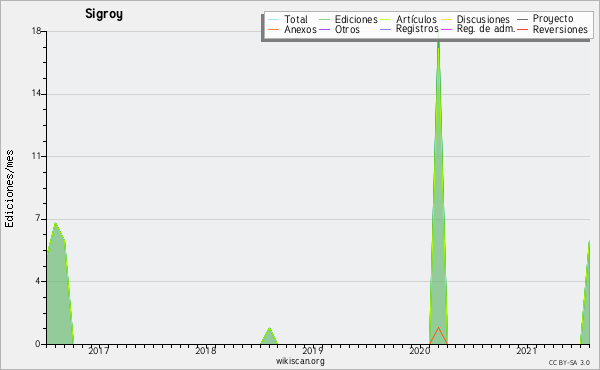Click the Otros legend entry

(339, 29)
